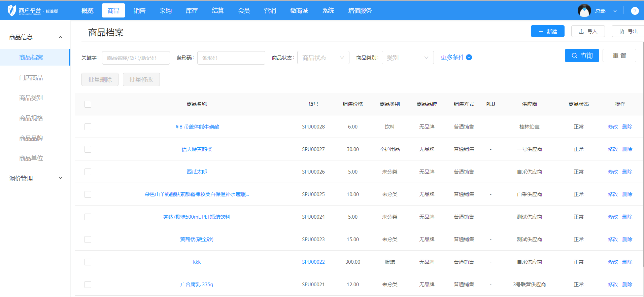Image resolution: width=644 pixels, height=297 pixels.
Task: Expand 更多条件 filter options
Action: tap(456, 58)
